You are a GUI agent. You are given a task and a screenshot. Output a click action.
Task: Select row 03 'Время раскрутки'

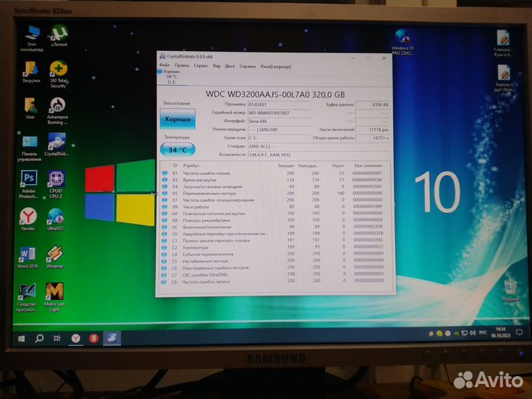[x=276, y=180]
